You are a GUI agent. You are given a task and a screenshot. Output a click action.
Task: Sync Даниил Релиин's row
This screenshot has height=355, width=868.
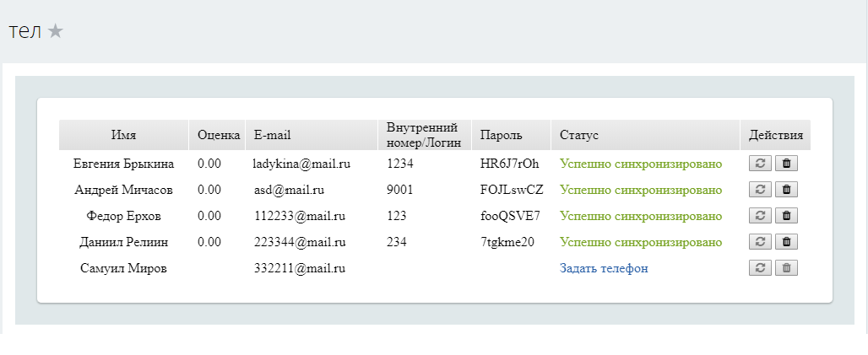point(760,242)
